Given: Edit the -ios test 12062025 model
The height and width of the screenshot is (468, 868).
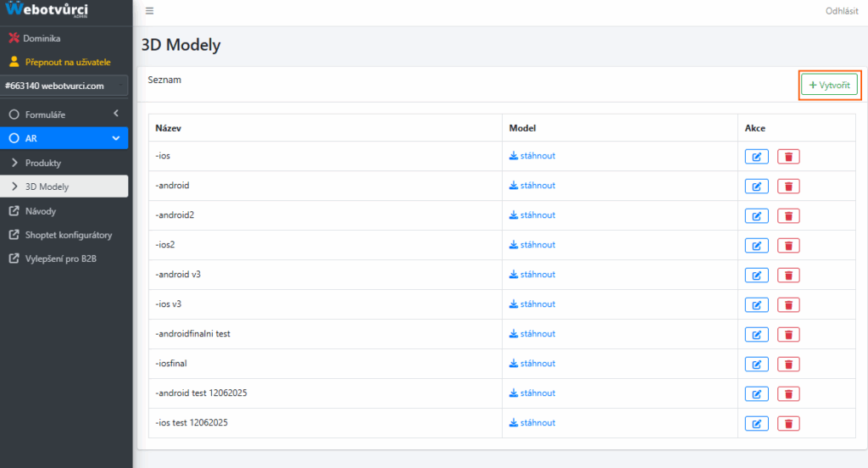Looking at the screenshot, I should 756,424.
